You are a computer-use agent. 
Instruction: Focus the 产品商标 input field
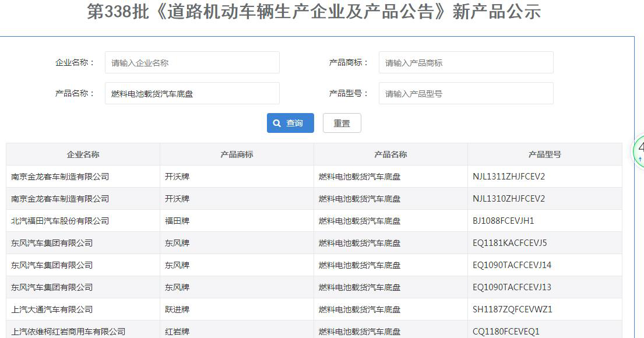tap(466, 62)
